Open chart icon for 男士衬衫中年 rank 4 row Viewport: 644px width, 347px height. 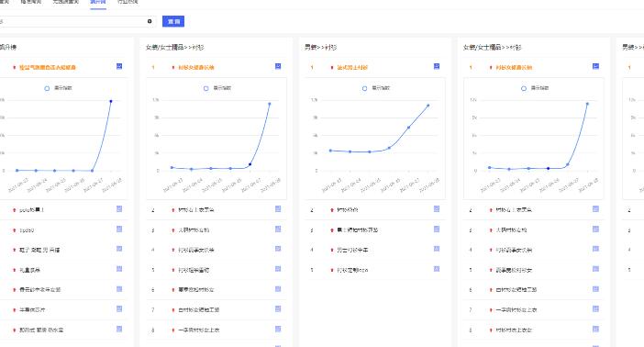point(437,249)
